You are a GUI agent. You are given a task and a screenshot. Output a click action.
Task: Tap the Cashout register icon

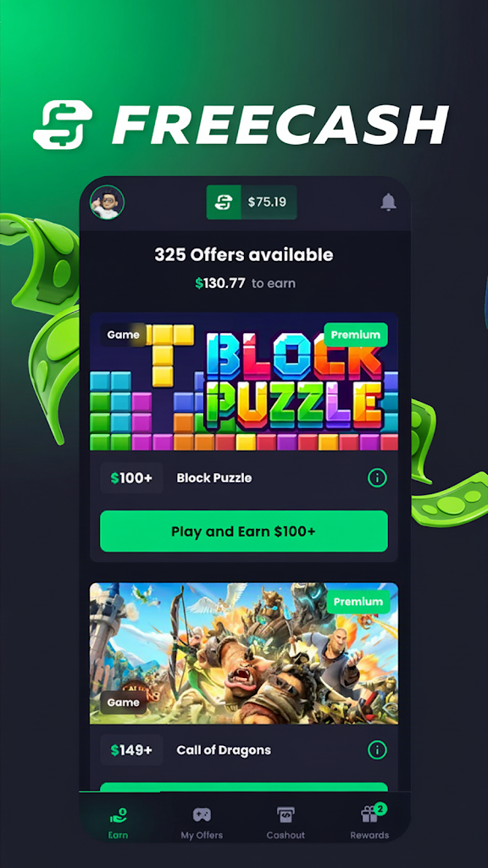(286, 815)
